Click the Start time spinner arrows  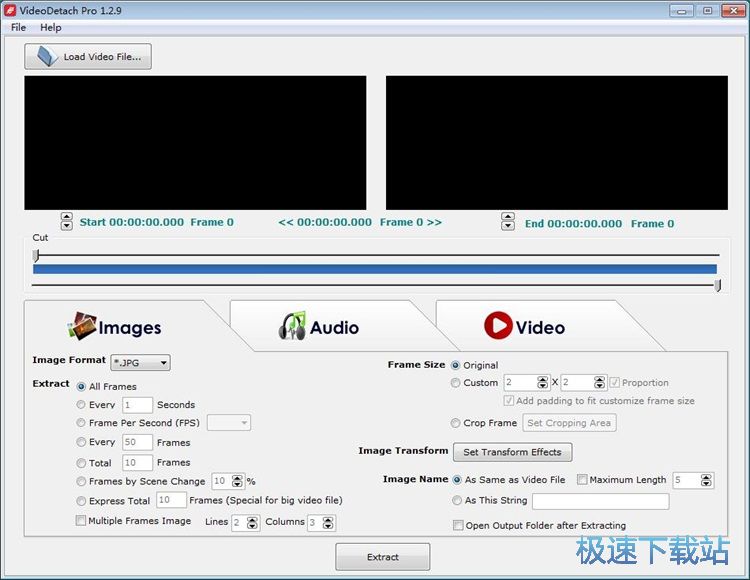coord(67,221)
